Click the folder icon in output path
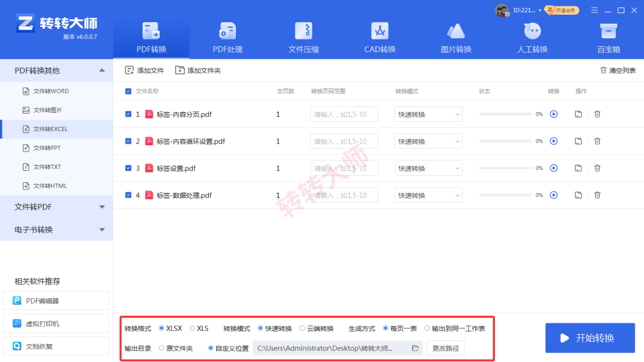This screenshot has height=362, width=644. click(415, 348)
